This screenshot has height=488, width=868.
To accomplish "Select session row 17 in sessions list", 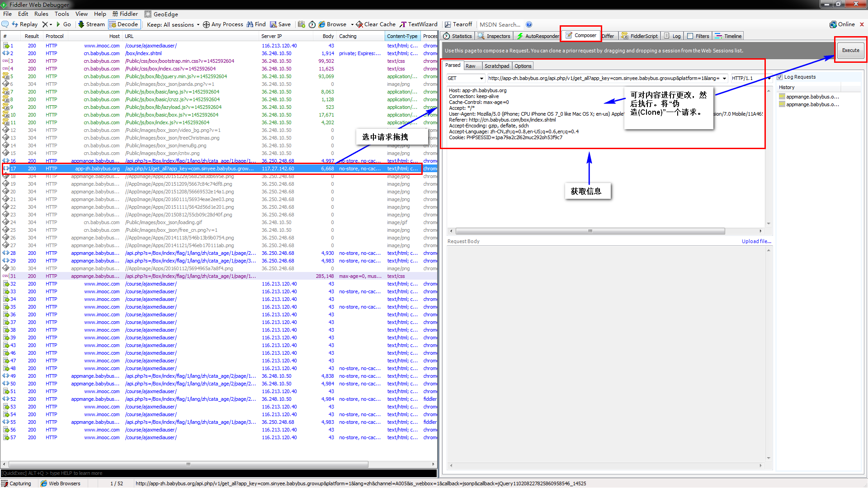I will point(221,168).
